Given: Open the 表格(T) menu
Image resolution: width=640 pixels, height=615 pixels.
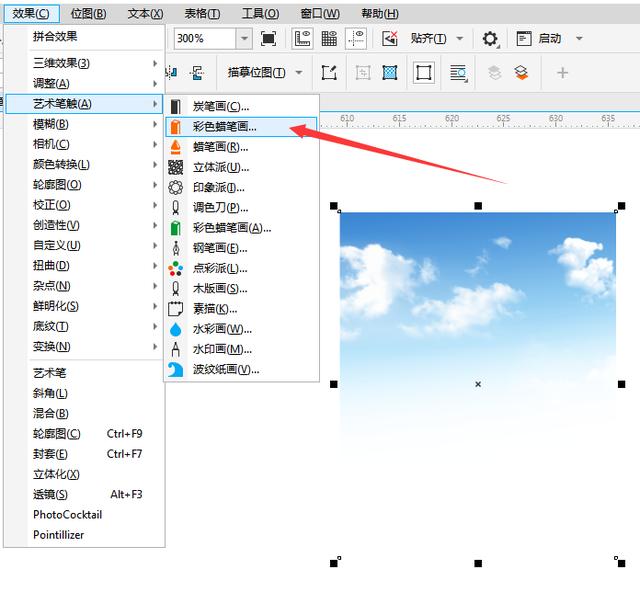Looking at the screenshot, I should click(202, 14).
